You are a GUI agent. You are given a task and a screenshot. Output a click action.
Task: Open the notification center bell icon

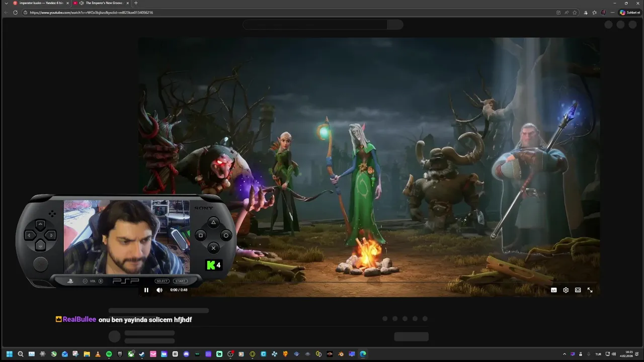click(x=637, y=354)
